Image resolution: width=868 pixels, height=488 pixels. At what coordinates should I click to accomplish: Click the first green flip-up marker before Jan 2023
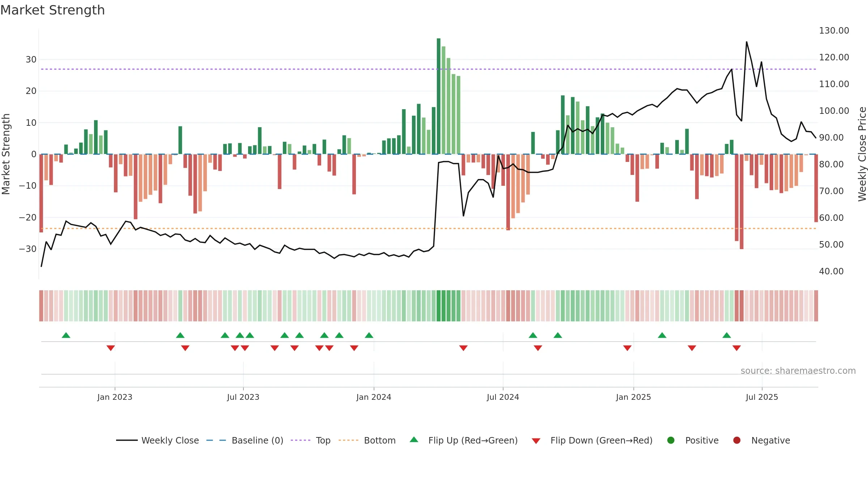(66, 335)
